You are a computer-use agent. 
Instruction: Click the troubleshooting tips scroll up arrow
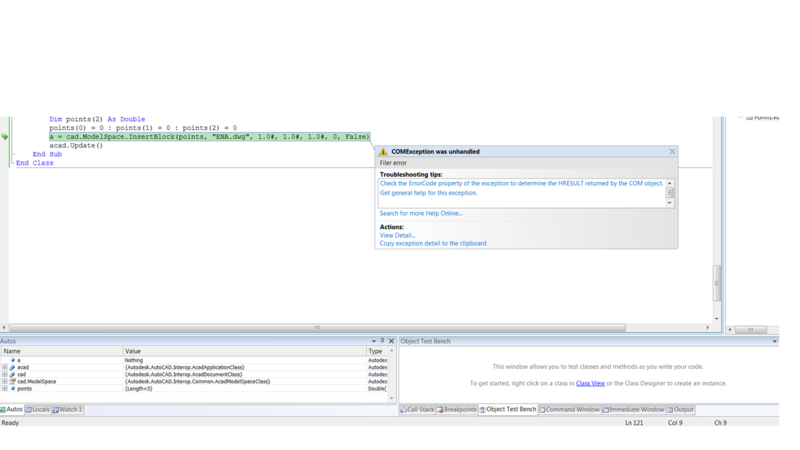pyautogui.click(x=670, y=183)
